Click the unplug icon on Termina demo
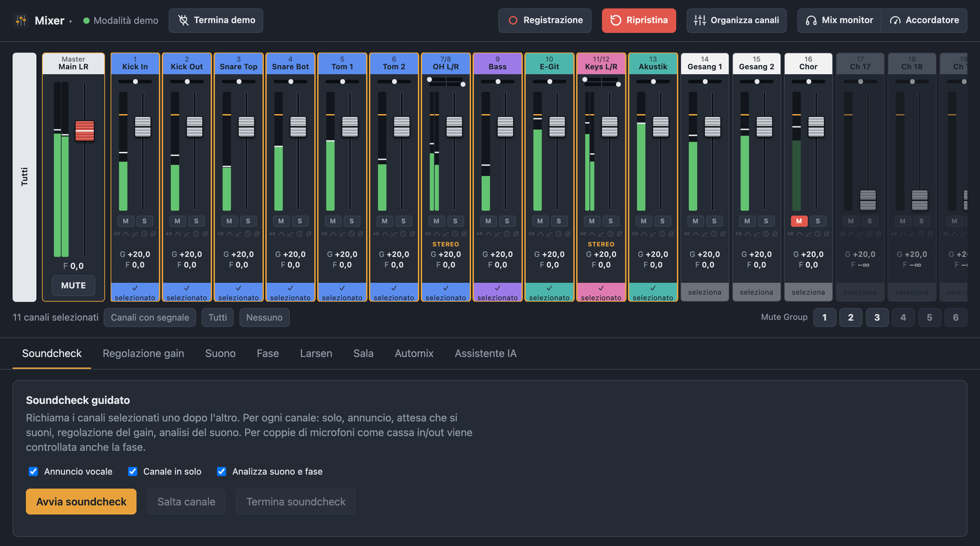The width and height of the screenshot is (980, 546). (183, 20)
